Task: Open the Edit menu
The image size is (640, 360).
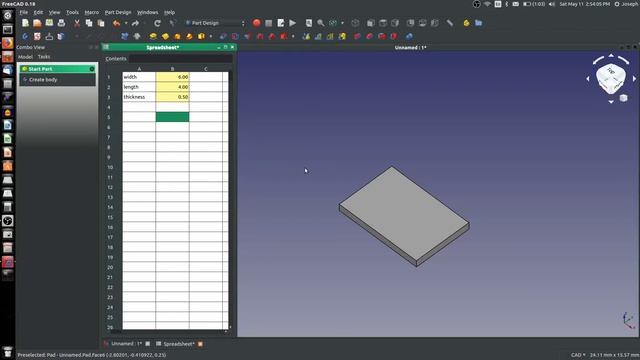Action: coord(38,12)
